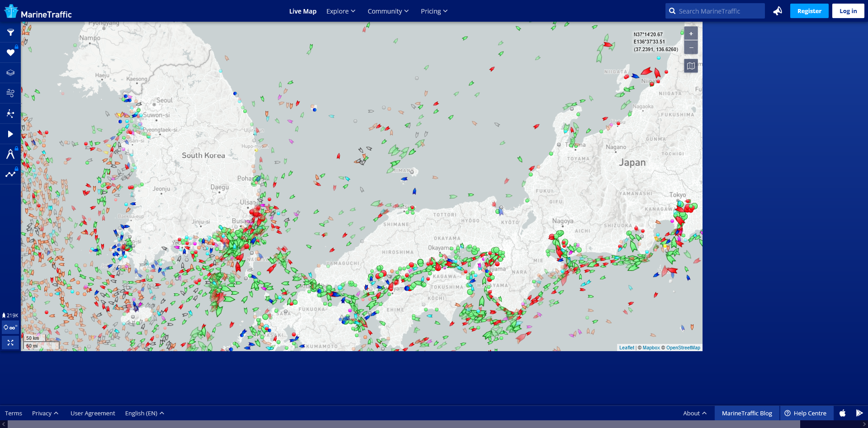868x428 pixels.
Task: Focus the Search MarineTraffic field
Action: click(x=715, y=11)
